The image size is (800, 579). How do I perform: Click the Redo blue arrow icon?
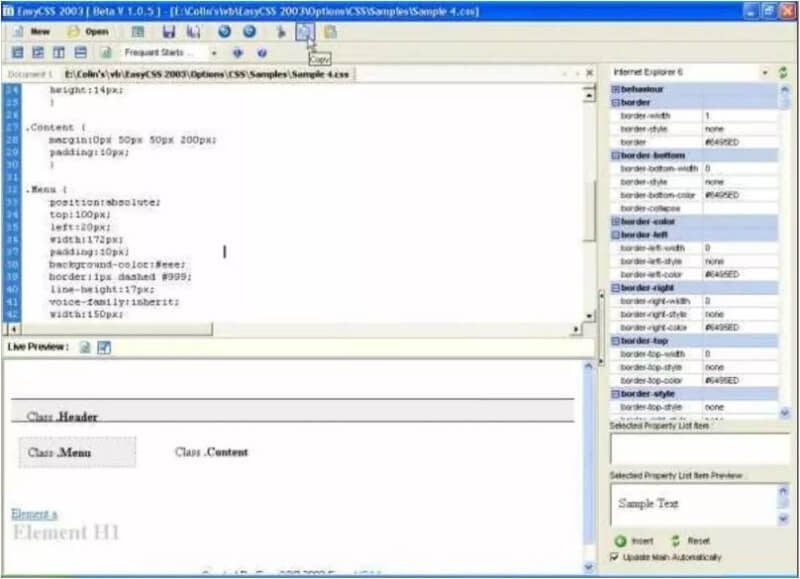[249, 32]
